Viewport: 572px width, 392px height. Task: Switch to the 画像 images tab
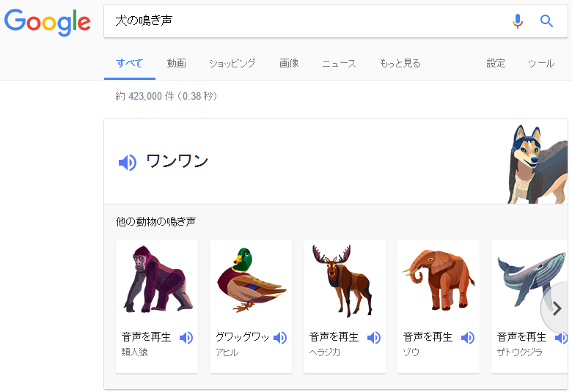(289, 64)
